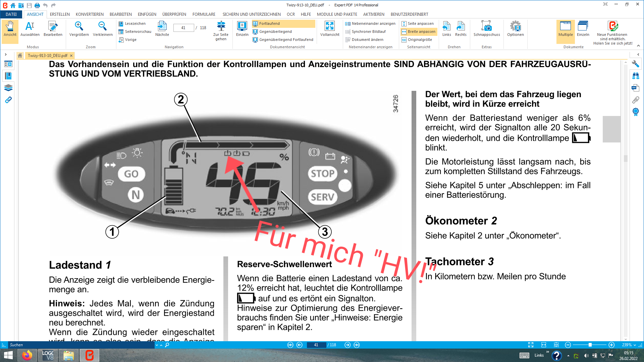Click the Vergrößern zoom-in tool
Image resolution: width=644 pixels, height=362 pixels.
[79, 28]
